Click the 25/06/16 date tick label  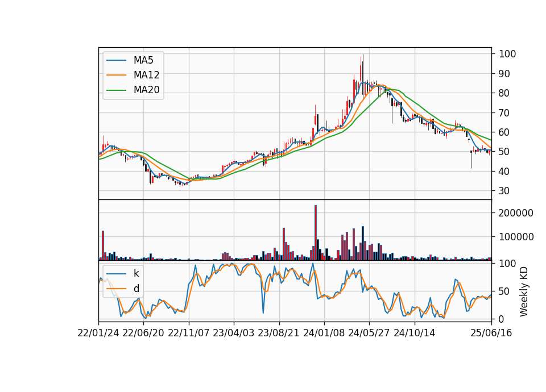pos(491,333)
